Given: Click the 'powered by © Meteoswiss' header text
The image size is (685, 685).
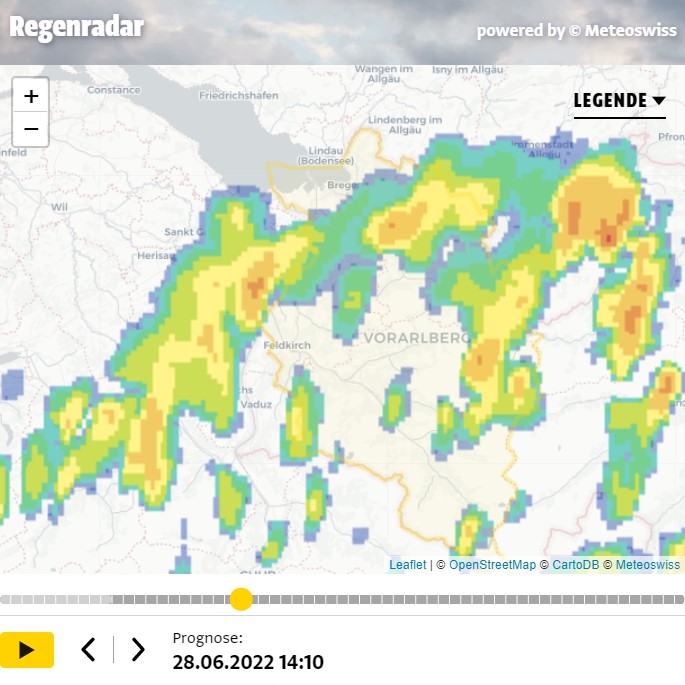Looking at the screenshot, I should pyautogui.click(x=577, y=31).
